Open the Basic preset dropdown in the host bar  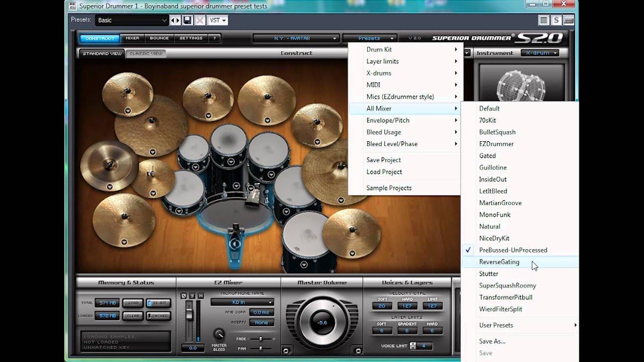[x=132, y=20]
